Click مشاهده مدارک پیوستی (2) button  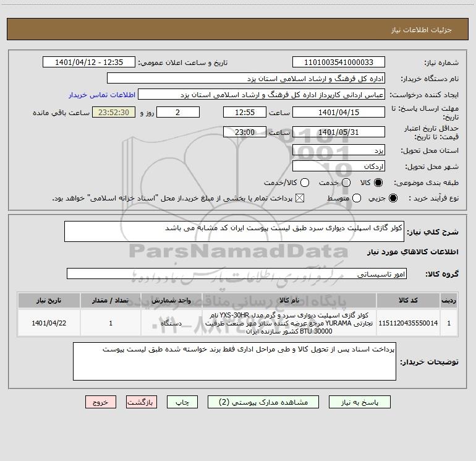[263, 402]
